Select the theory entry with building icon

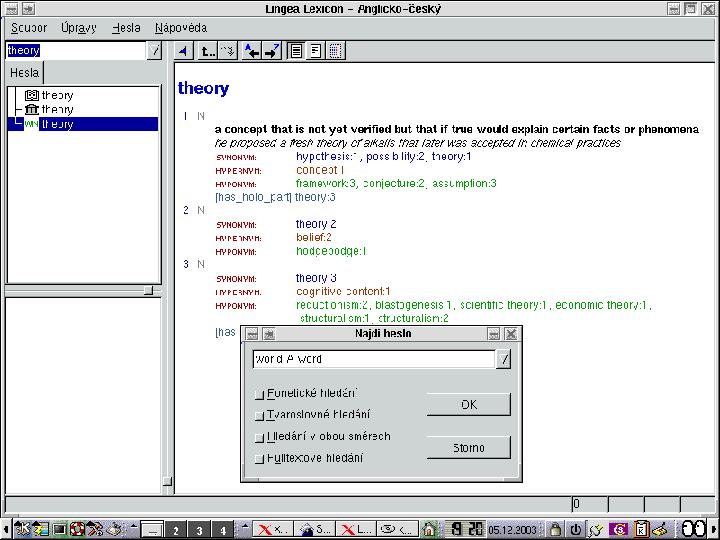49,109
